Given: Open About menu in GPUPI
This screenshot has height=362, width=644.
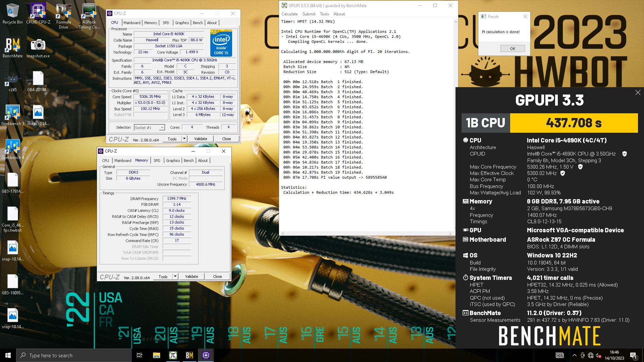Looking at the screenshot, I should (339, 14).
